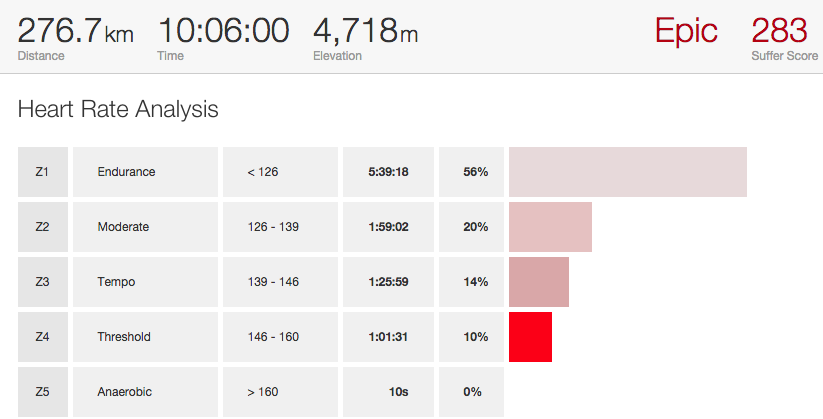Click the 4,718 m elevation stat

tap(366, 31)
